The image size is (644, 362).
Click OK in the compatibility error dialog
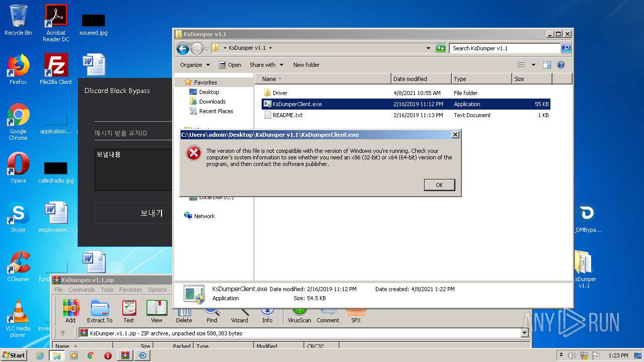tap(439, 185)
